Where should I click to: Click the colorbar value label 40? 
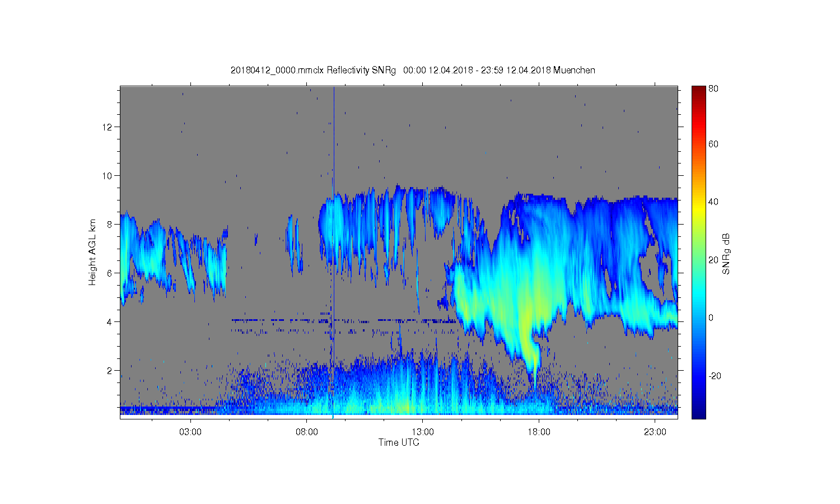713,202
